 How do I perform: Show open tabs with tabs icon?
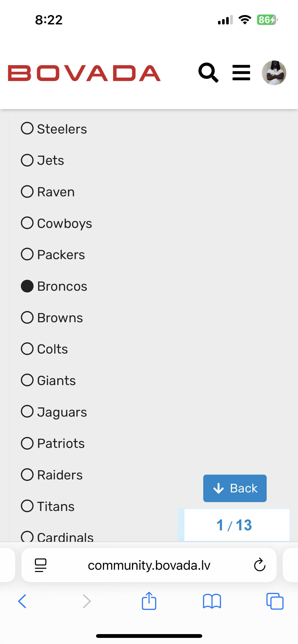[x=275, y=601]
